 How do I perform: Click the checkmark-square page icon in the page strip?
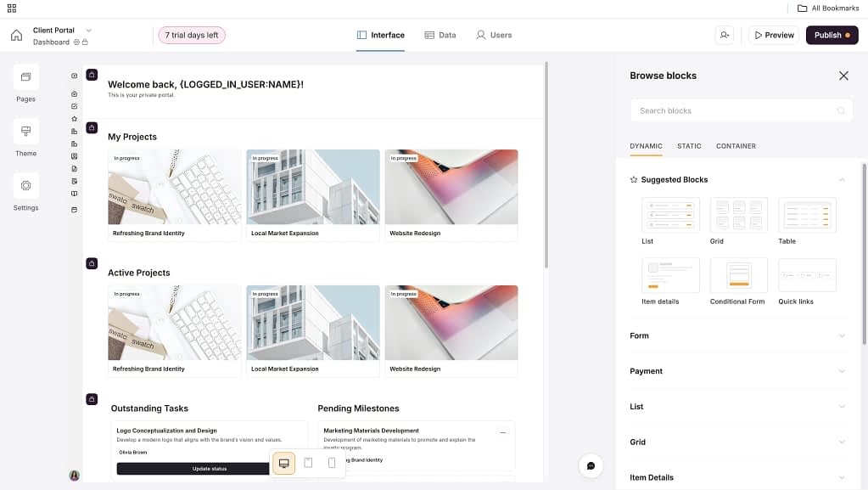[74, 106]
